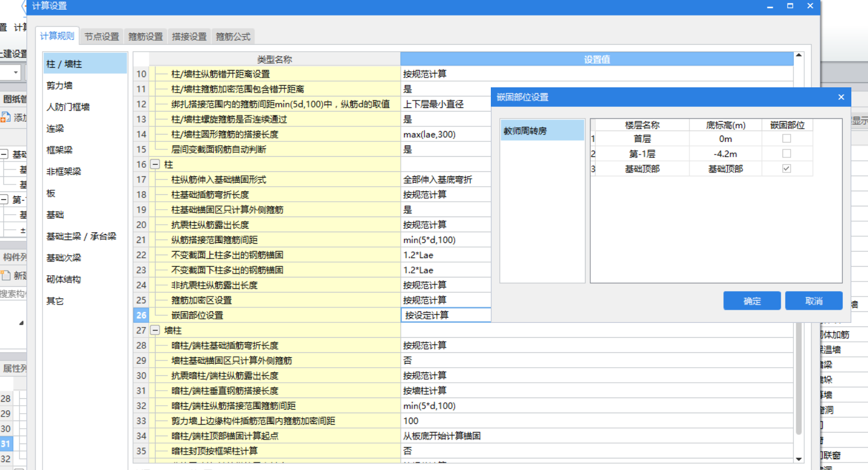Screen dimensions: 868x470
Task: Toggle 嵌固部位 checkbox for 首层
Action: point(786,138)
